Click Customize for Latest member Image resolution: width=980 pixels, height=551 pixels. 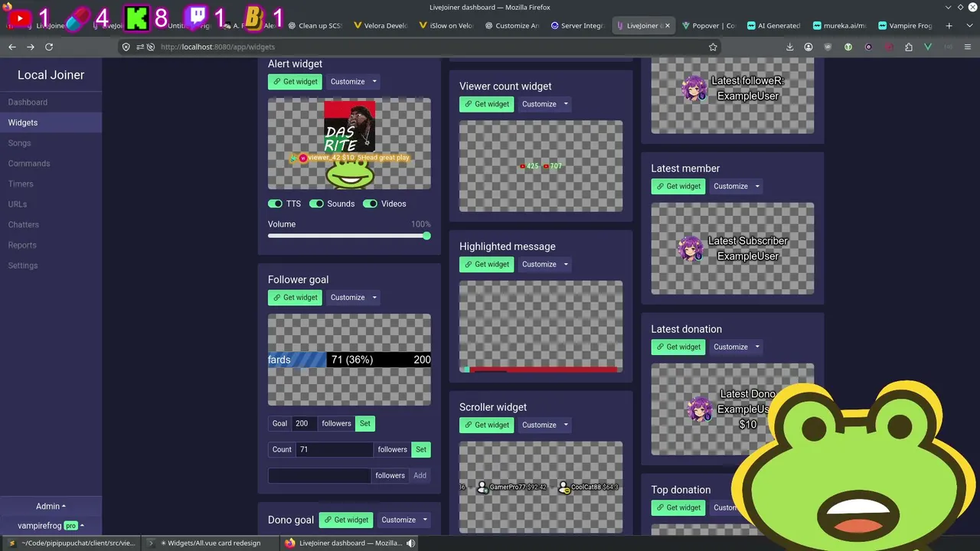[x=730, y=186]
